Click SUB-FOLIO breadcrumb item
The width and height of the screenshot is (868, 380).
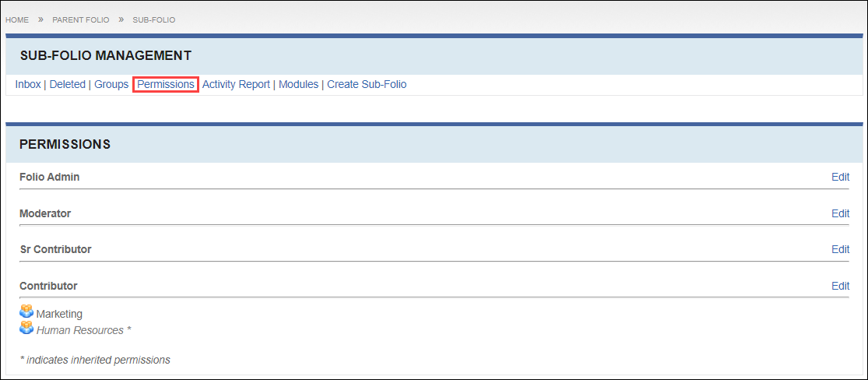[x=154, y=20]
